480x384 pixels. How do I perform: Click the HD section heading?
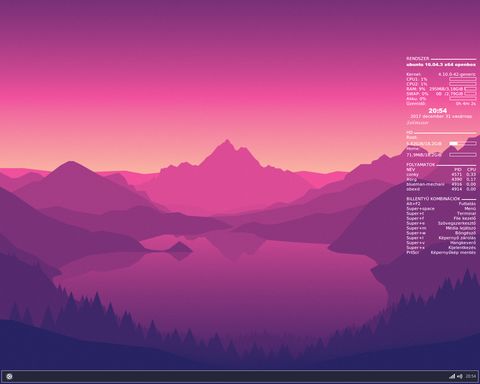[x=410, y=132]
